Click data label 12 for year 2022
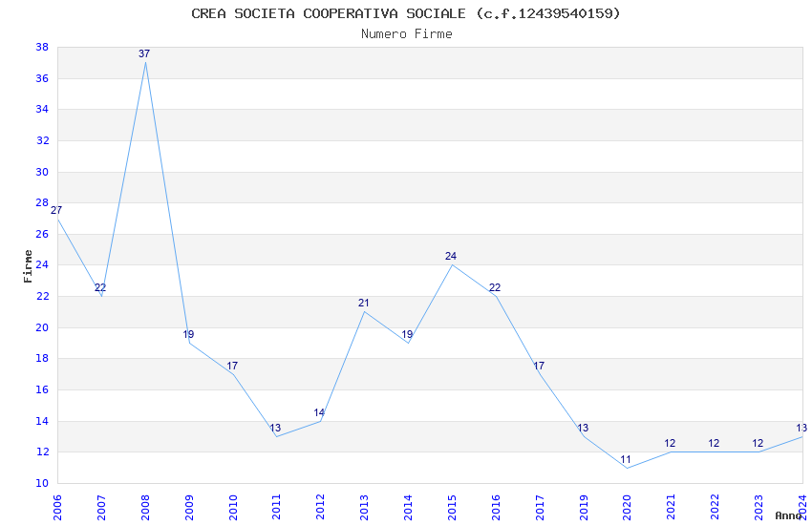 [x=714, y=443]
